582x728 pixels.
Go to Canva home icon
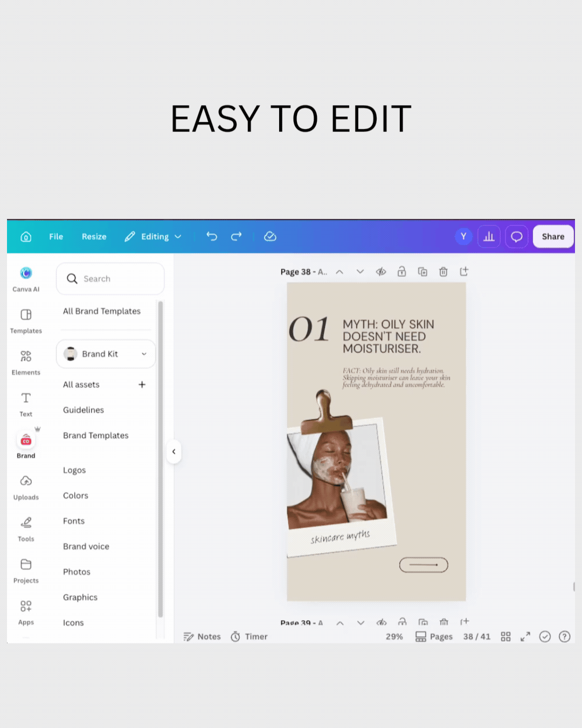[x=26, y=237]
